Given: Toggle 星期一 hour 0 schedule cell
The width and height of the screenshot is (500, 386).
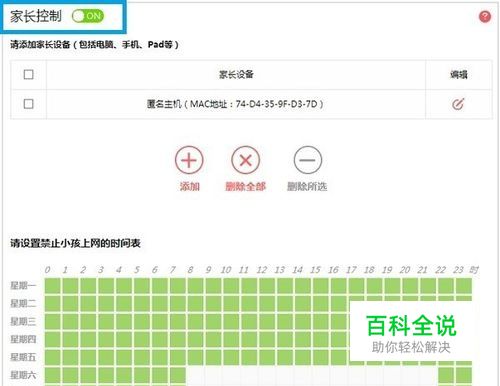Looking at the screenshot, I should (x=53, y=286).
